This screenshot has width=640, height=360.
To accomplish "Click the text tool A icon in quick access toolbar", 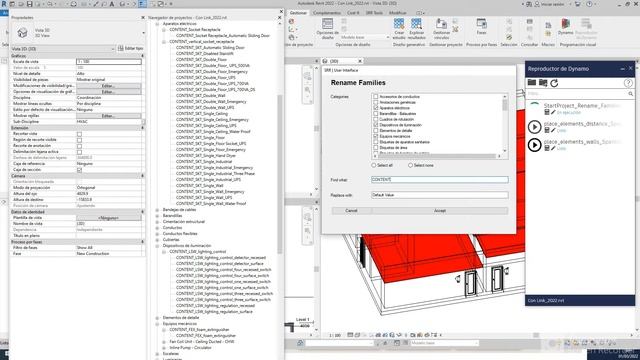I will click(111, 4).
